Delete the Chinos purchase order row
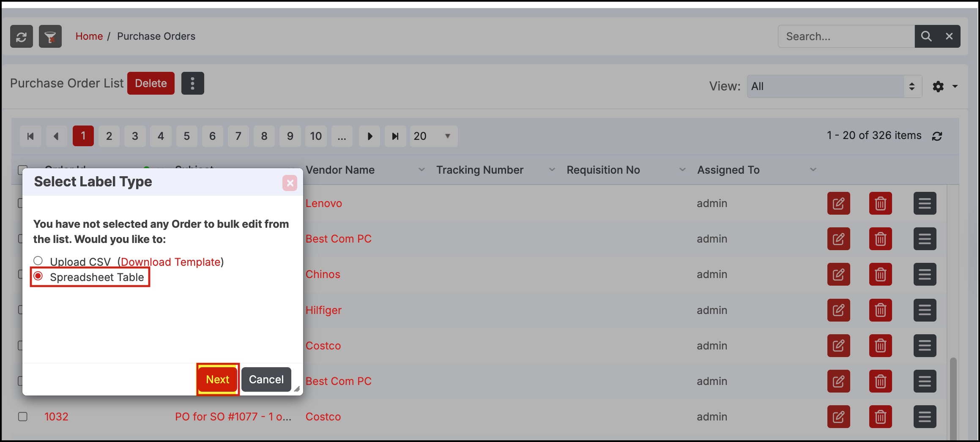Screen dimensions: 980x442 pos(881,274)
